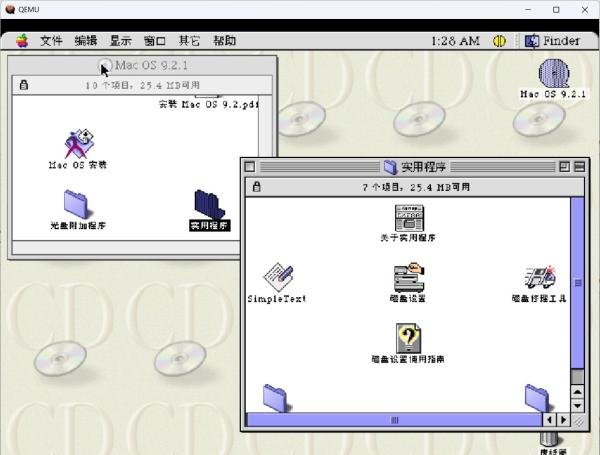This screenshot has height=455, width=600.
Task: Click the 实用程序 window title text
Action: pos(423,167)
